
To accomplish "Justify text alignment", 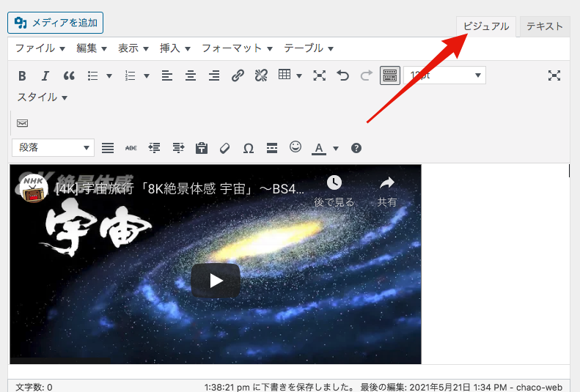I will tap(108, 148).
